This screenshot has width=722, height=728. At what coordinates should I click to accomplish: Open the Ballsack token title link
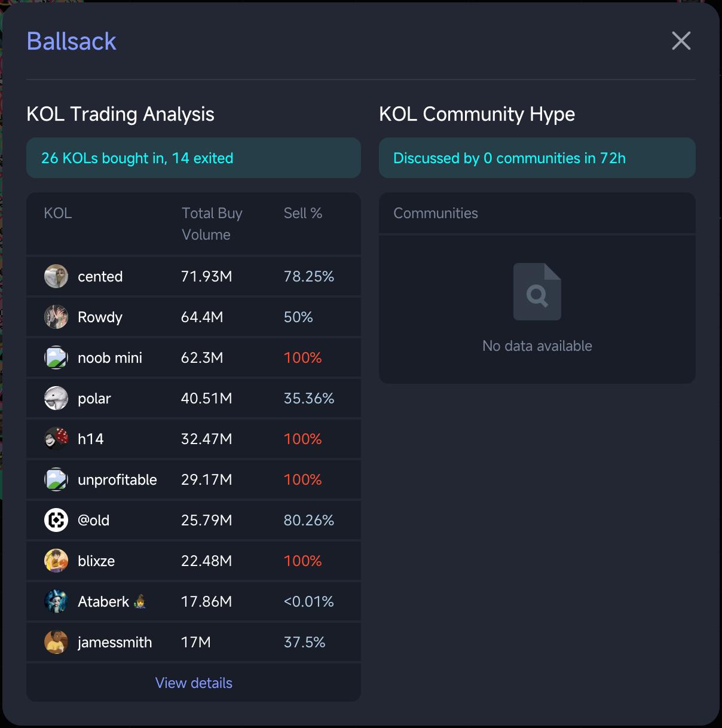(x=72, y=41)
